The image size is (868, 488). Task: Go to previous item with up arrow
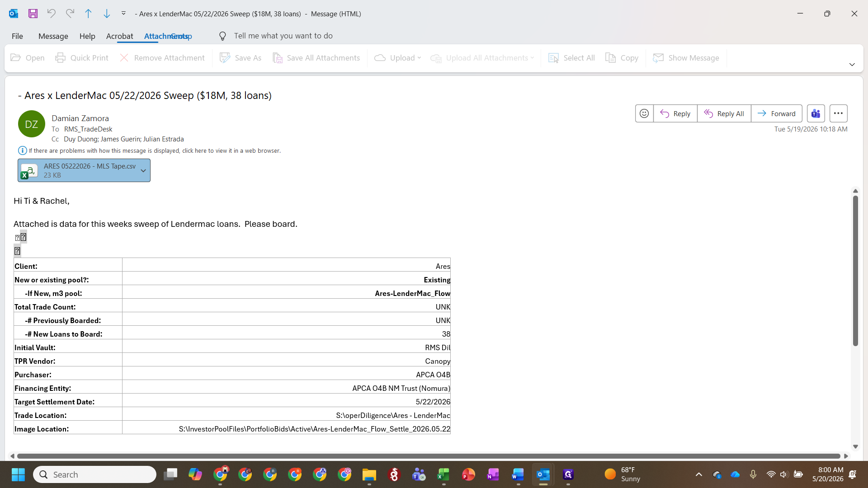click(x=88, y=14)
